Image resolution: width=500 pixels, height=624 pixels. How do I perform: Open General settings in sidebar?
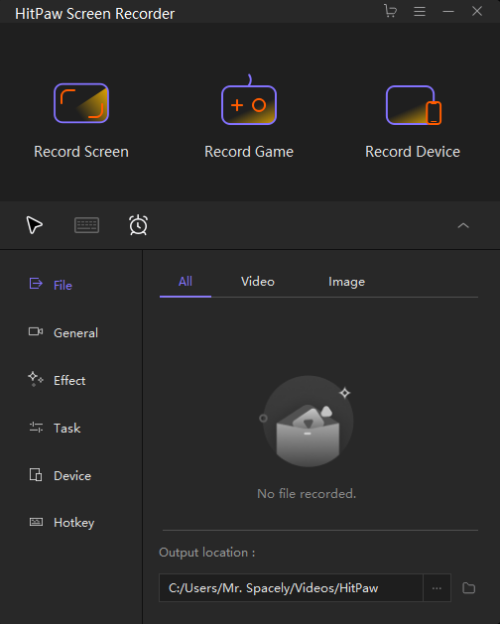click(63, 333)
